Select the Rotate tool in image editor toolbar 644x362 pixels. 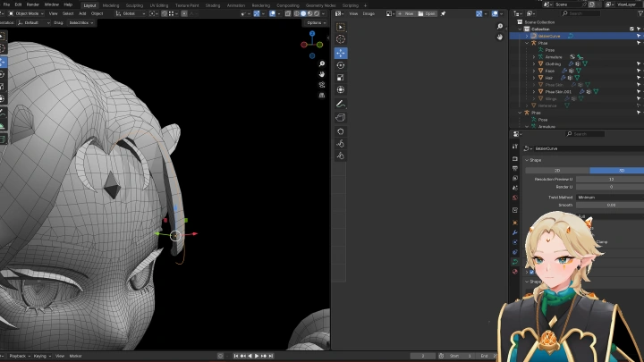(x=341, y=65)
